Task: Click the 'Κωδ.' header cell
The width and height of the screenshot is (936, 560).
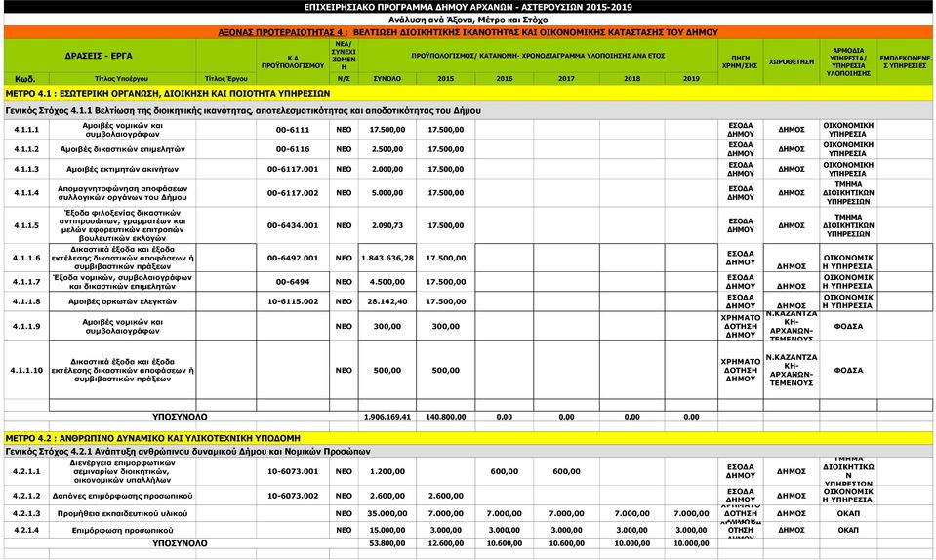Action: point(25,79)
